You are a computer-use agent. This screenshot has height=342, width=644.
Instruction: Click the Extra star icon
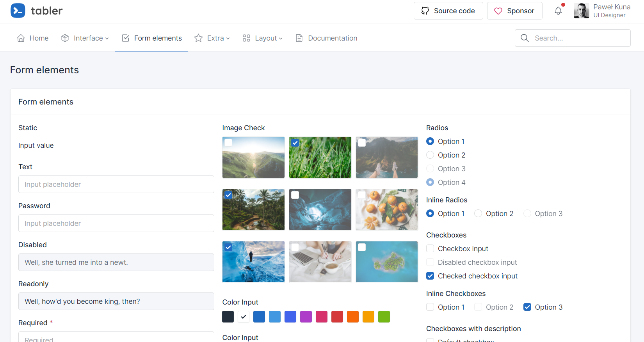(x=199, y=38)
